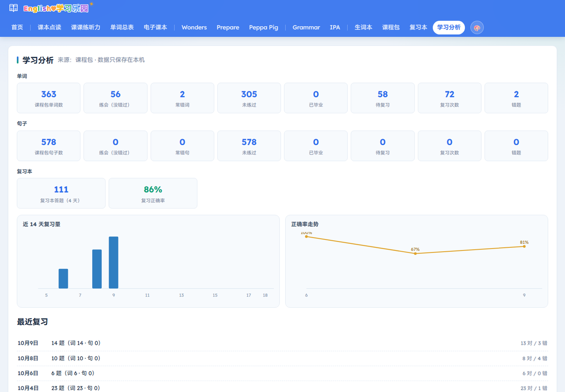The width and height of the screenshot is (565, 392).
Task: Open the 待复习 card showing 58
Action: click(x=383, y=98)
